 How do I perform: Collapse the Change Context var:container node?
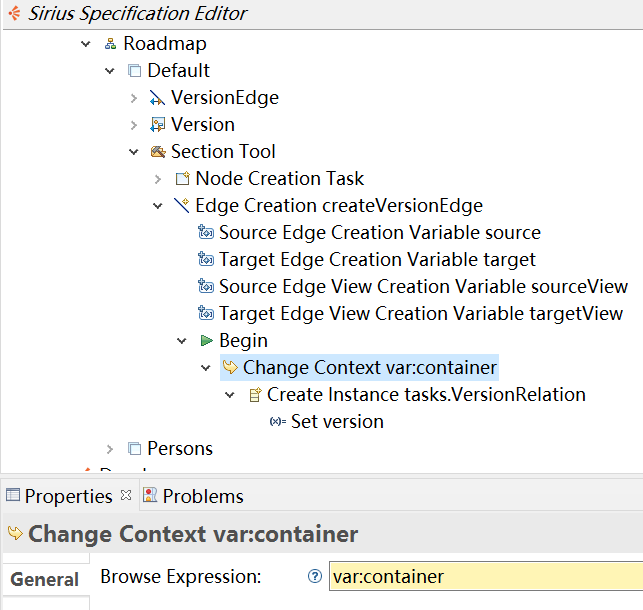tap(206, 368)
